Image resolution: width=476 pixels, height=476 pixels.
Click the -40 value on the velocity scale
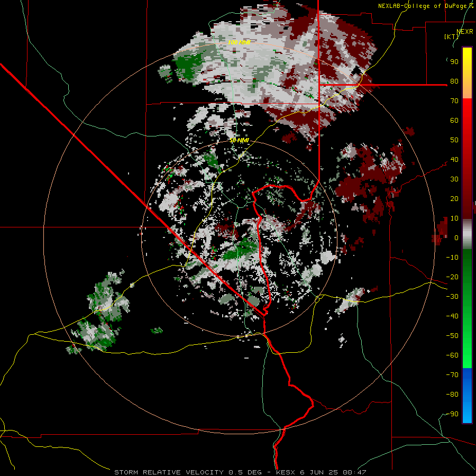click(452, 316)
